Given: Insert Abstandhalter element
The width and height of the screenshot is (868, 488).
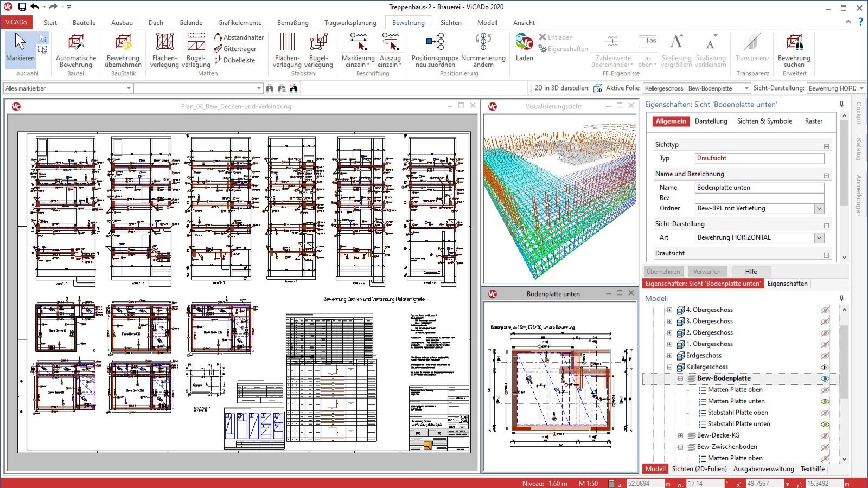Looking at the screenshot, I should [239, 37].
